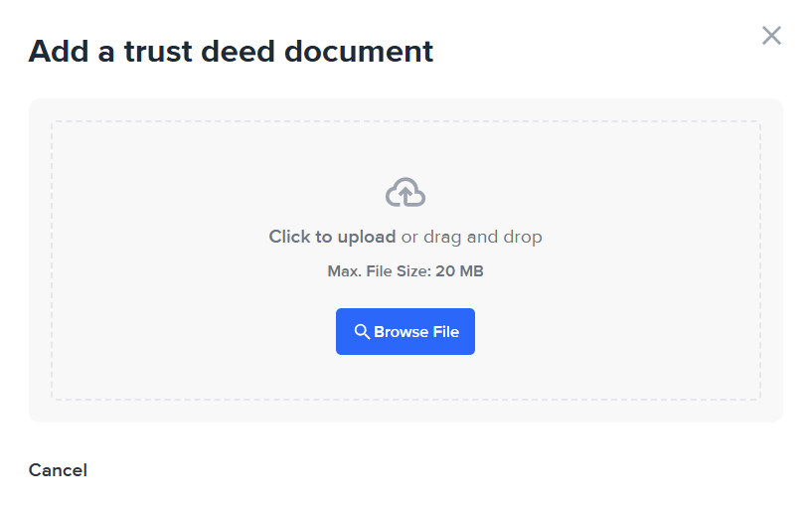
Task: Click the search glass beside Browse File label
Action: tap(362, 332)
